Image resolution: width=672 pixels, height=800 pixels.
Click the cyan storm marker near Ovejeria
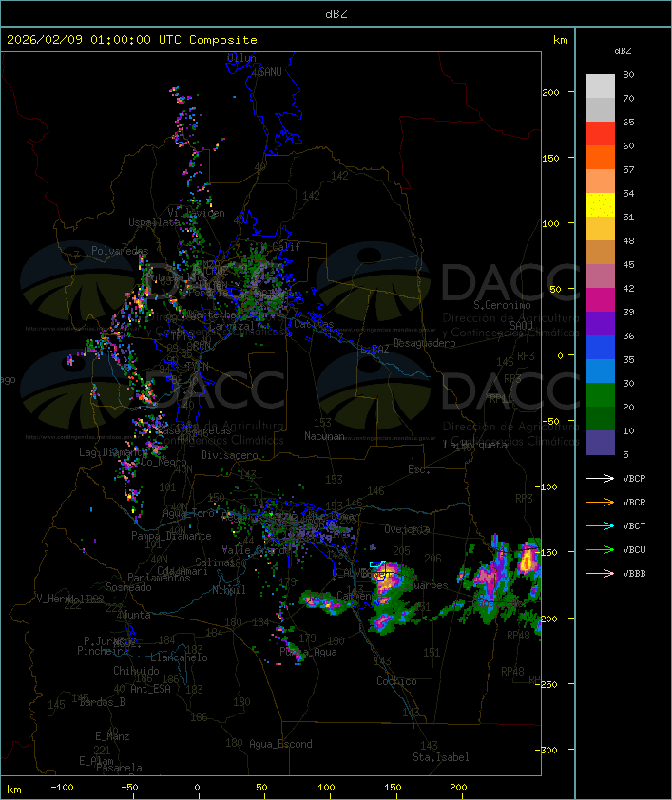(377, 563)
